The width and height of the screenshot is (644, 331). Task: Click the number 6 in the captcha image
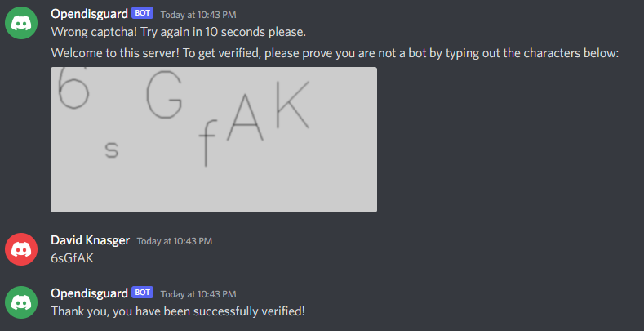pyautogui.click(x=73, y=88)
